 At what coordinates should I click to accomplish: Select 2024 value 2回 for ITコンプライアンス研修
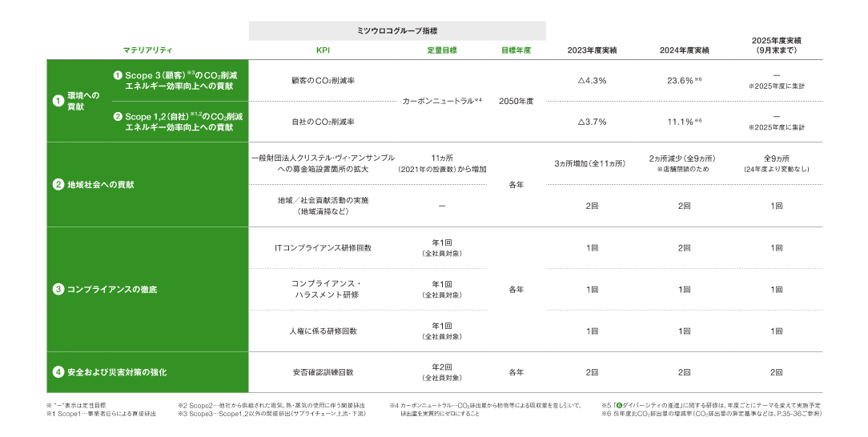click(684, 248)
